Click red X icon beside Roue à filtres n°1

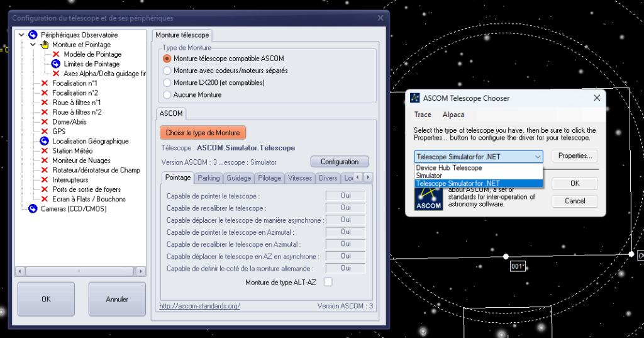[x=45, y=103]
